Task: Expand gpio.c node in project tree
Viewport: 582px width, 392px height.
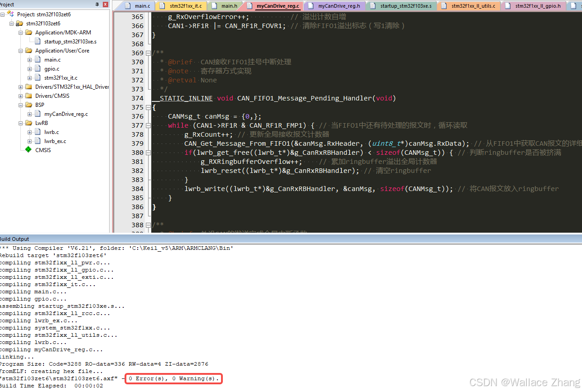Action: tap(30, 69)
